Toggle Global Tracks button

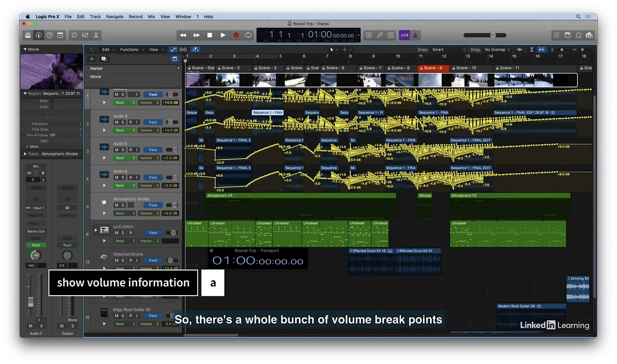[x=174, y=59]
